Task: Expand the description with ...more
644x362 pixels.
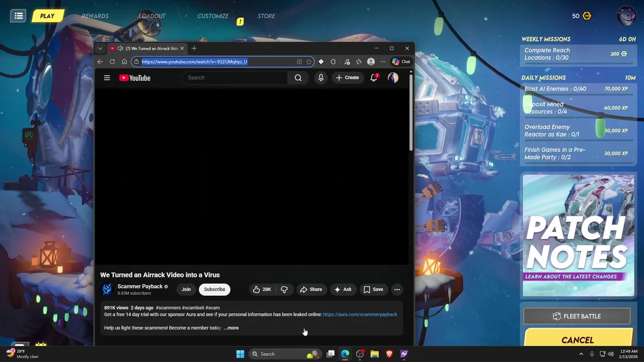Action: point(231,328)
